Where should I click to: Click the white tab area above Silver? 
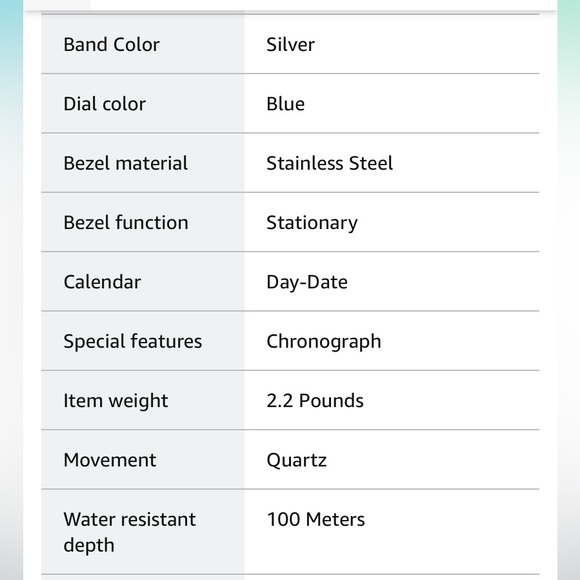coord(324,4)
